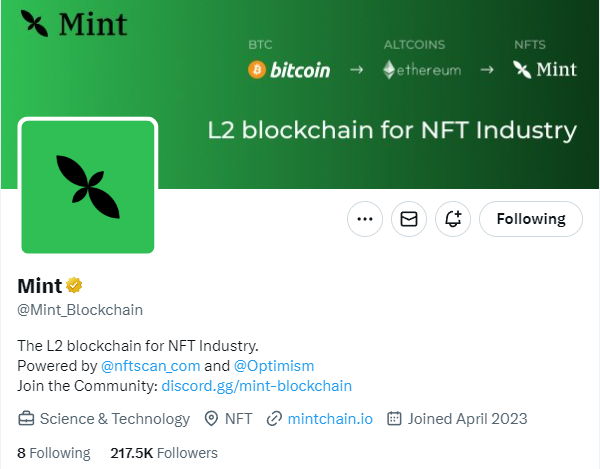Open the @Optimism mention link
The height and width of the screenshot is (469, 600).
(x=274, y=366)
